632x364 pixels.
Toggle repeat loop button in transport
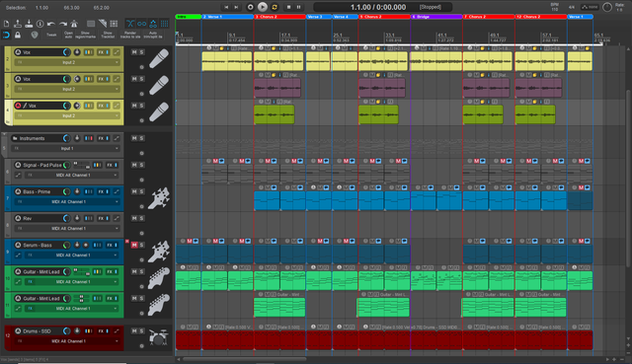click(275, 7)
